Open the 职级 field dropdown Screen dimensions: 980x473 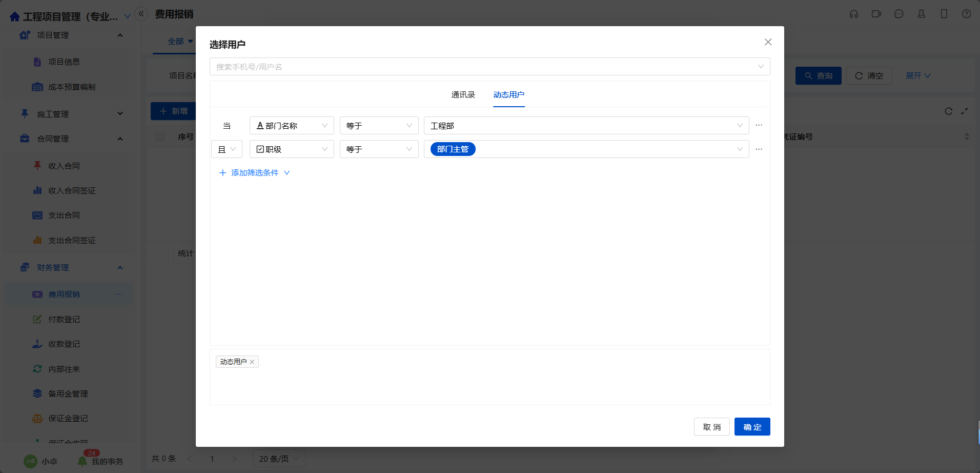point(292,149)
